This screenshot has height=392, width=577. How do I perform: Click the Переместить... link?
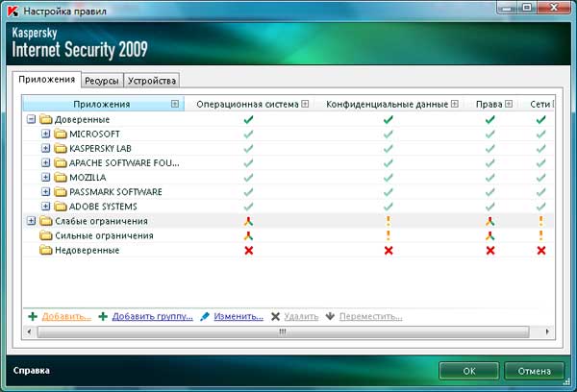pos(370,316)
